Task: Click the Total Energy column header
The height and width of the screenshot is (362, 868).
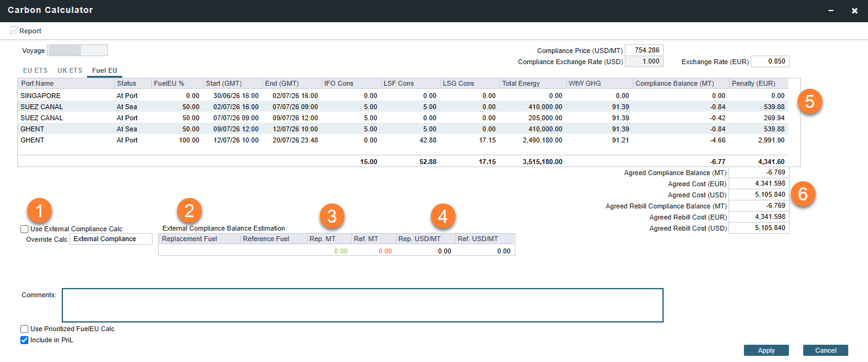Action: coord(533,83)
